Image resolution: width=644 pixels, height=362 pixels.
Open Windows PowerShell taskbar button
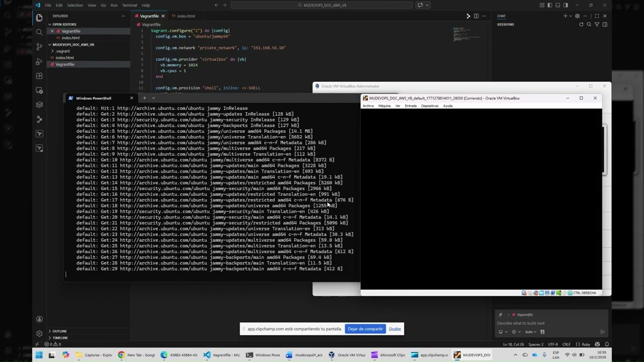click(262, 355)
